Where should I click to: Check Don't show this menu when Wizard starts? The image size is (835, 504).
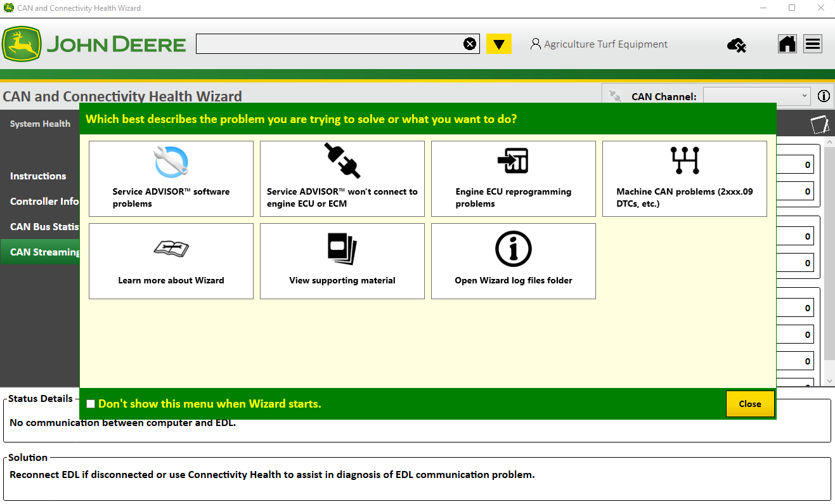point(90,403)
